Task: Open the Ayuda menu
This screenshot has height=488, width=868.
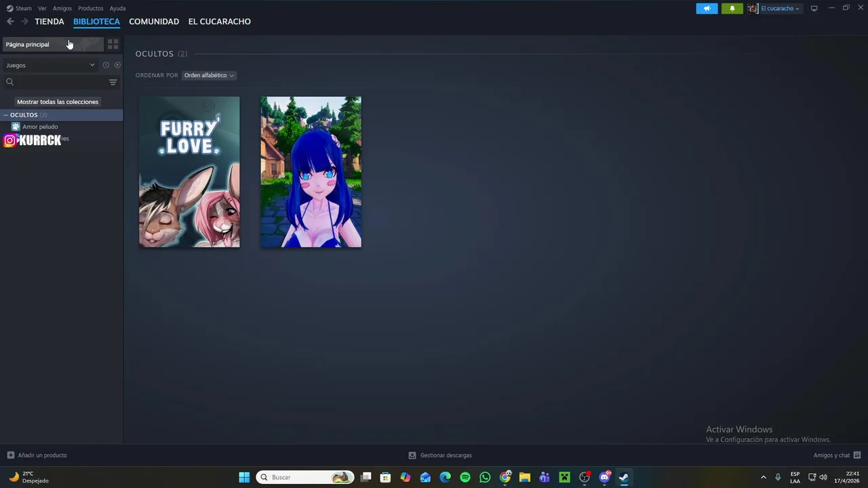Action: click(117, 8)
